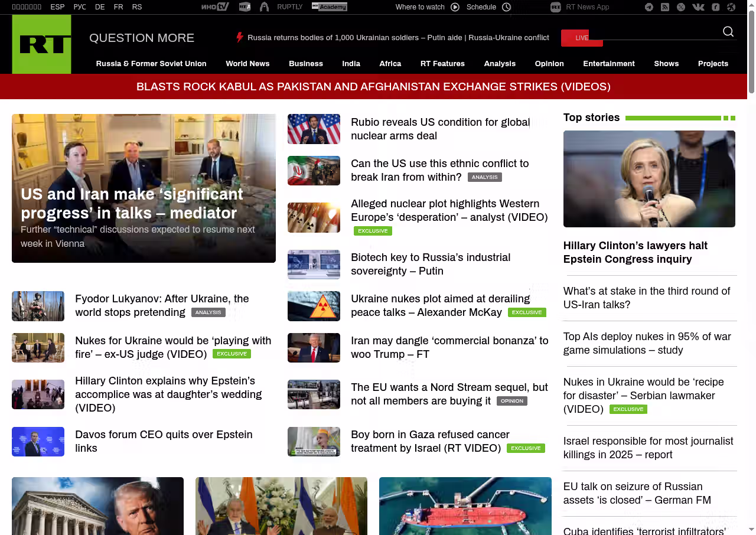Image resolution: width=756 pixels, height=535 pixels.
Task: Open the World News menu
Action: pos(247,64)
